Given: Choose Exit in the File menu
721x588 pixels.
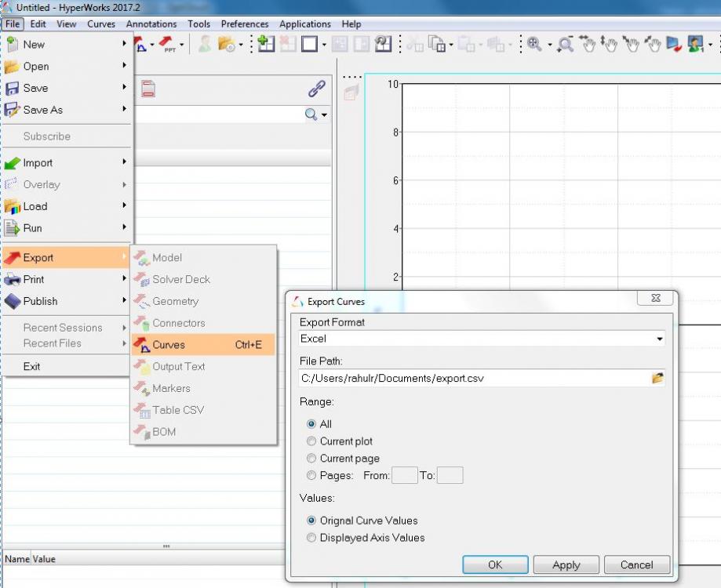Looking at the screenshot, I should pyautogui.click(x=67, y=366).
